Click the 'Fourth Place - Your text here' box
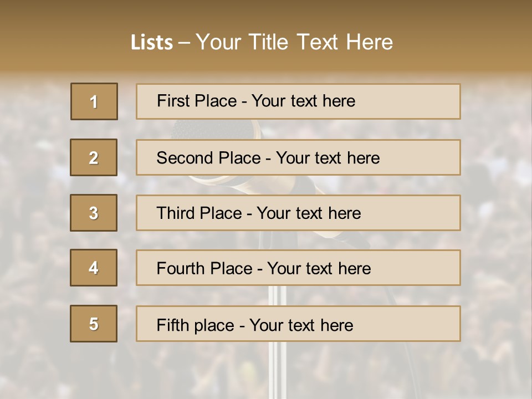This screenshot has height=399, width=532. [x=298, y=268]
